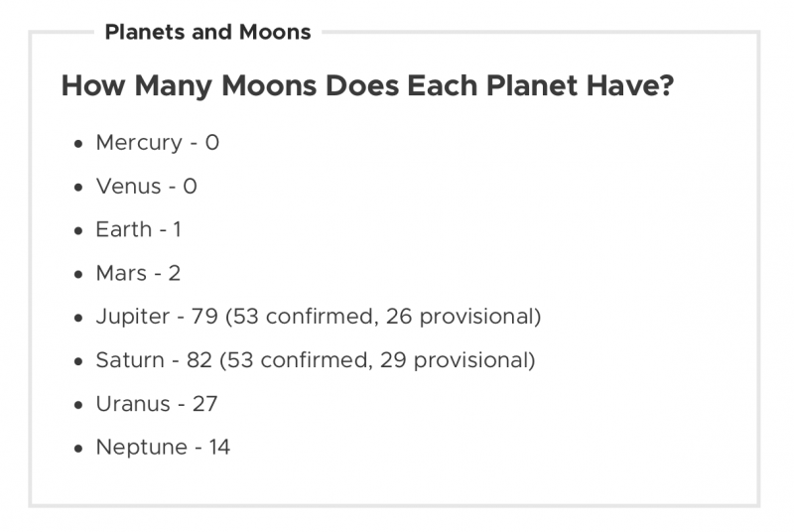794x532 pixels.
Task: Click the bullet next to Mercury
Action: tap(78, 144)
